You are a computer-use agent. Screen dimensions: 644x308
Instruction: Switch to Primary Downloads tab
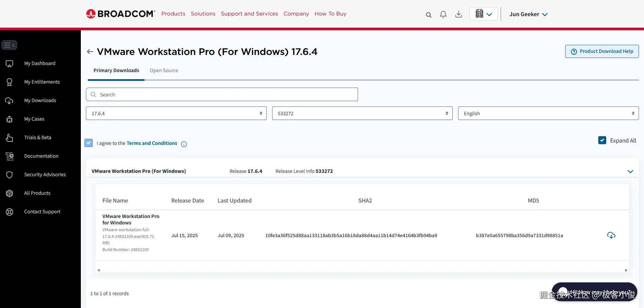(x=116, y=70)
